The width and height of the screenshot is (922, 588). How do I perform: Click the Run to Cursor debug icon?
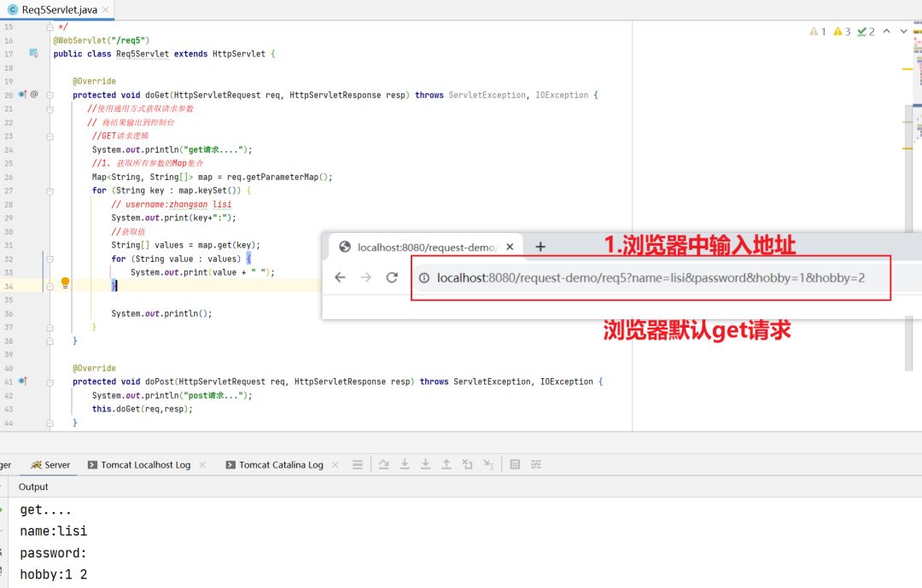pos(488,464)
